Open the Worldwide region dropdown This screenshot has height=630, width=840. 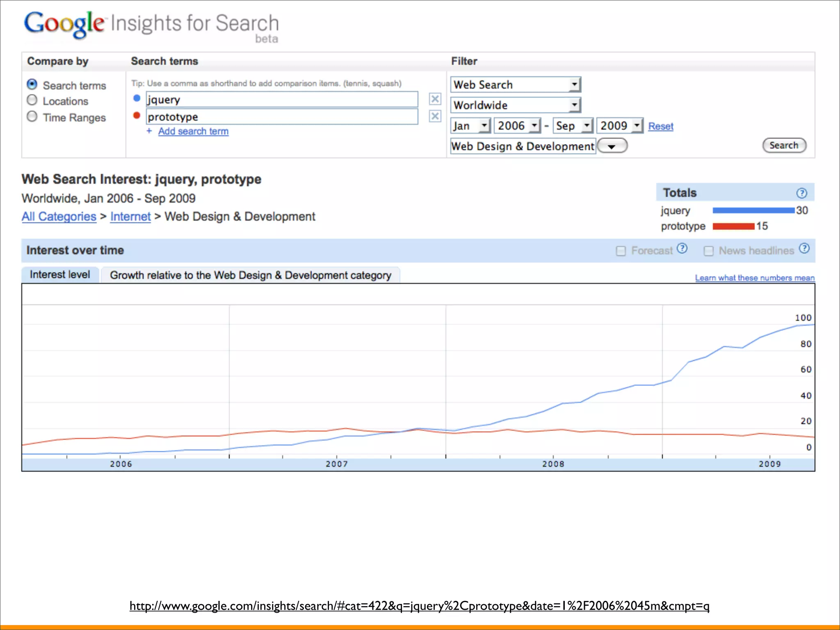click(x=516, y=105)
